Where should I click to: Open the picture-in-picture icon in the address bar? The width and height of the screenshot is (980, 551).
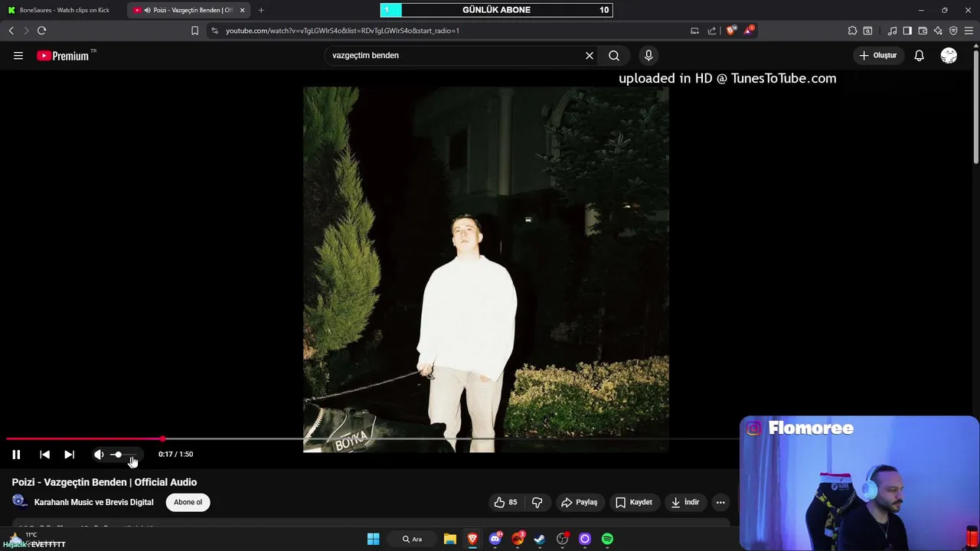pyautogui.click(x=694, y=31)
